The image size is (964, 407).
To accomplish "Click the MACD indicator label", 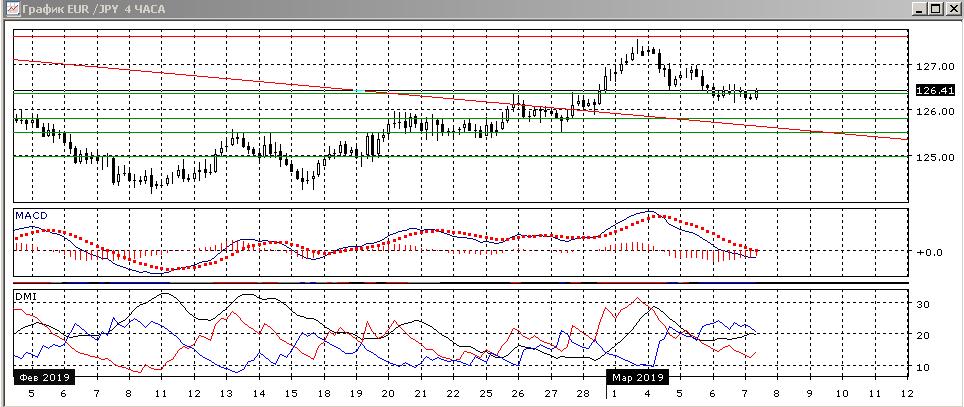I will tap(31, 215).
